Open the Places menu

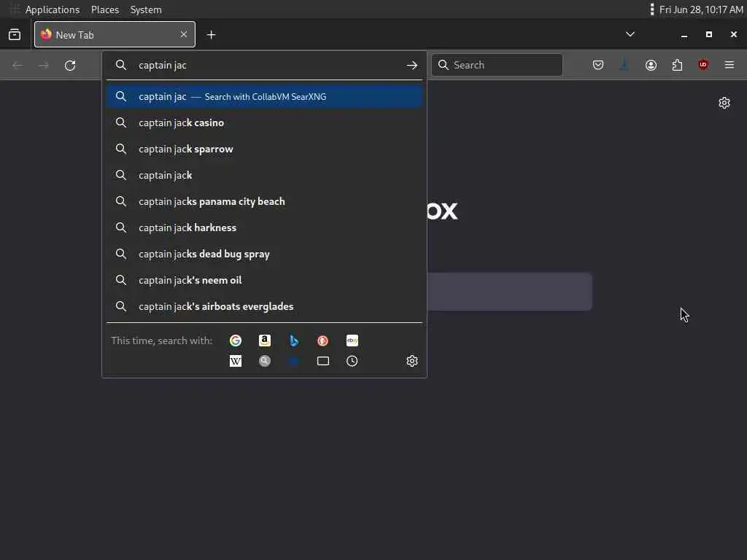tap(105, 9)
